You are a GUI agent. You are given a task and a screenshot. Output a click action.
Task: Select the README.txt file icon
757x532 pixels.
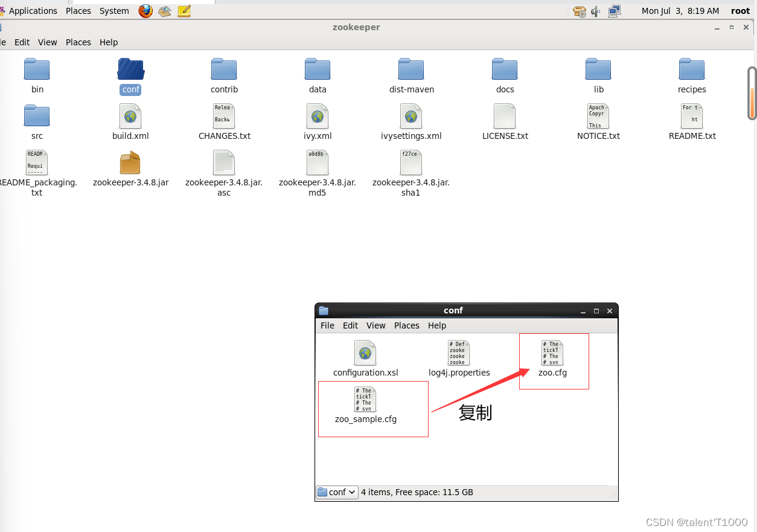[692, 116]
